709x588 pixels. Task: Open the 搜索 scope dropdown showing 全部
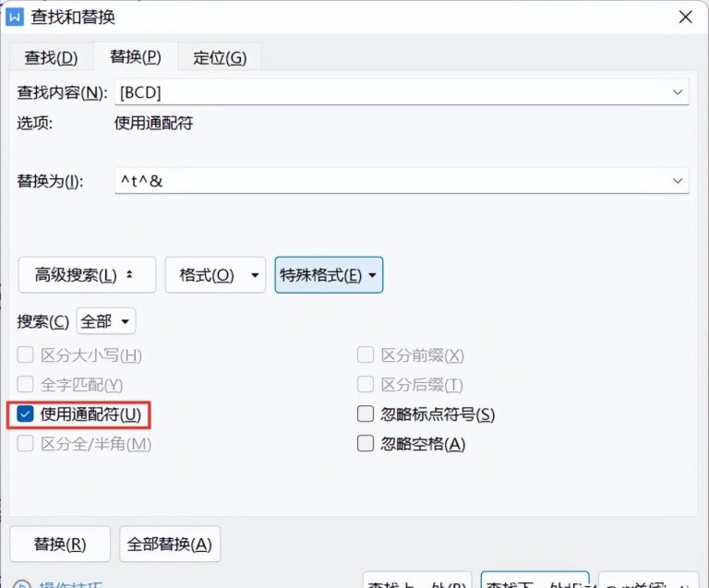[x=106, y=321]
